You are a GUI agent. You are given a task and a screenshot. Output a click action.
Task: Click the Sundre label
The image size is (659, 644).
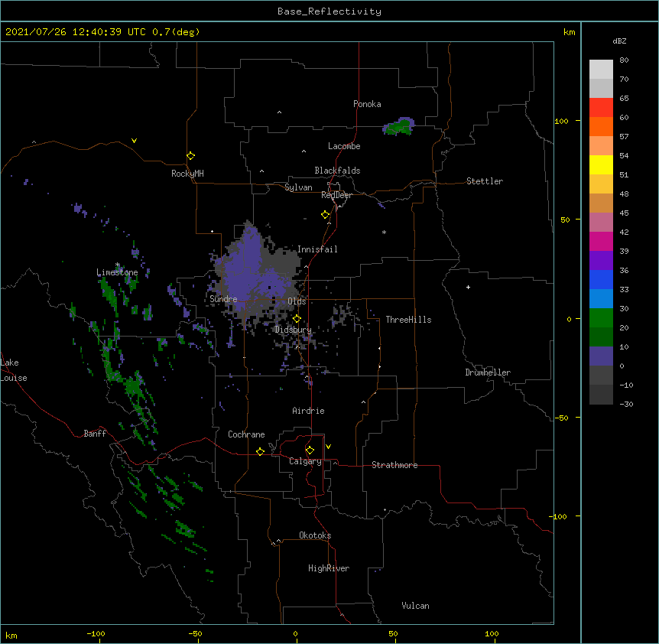(223, 299)
